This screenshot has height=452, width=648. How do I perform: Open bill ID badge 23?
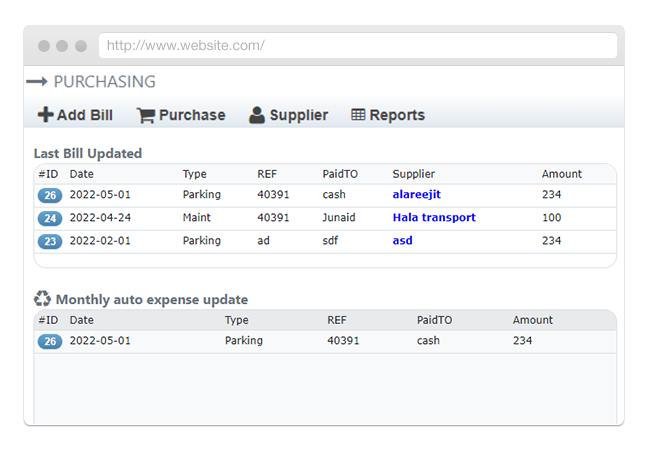50,241
